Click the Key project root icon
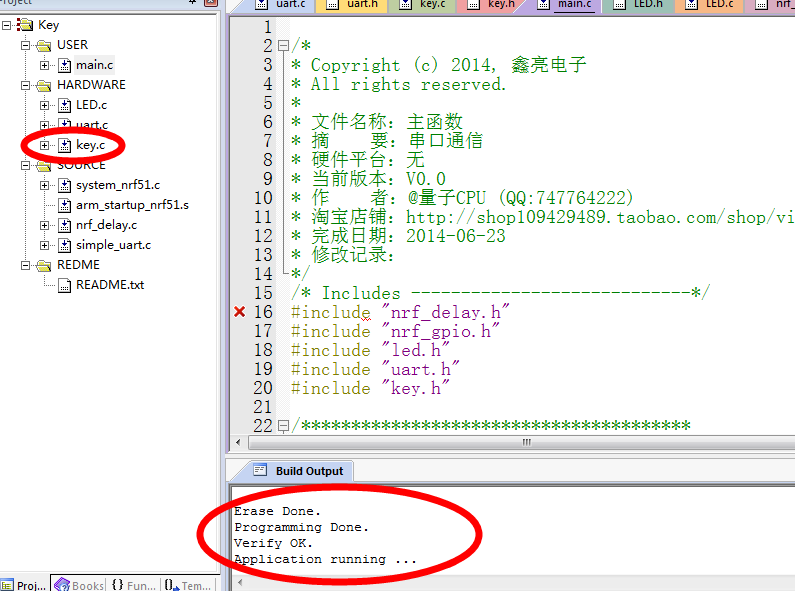This screenshot has width=795, height=591. 25,25
